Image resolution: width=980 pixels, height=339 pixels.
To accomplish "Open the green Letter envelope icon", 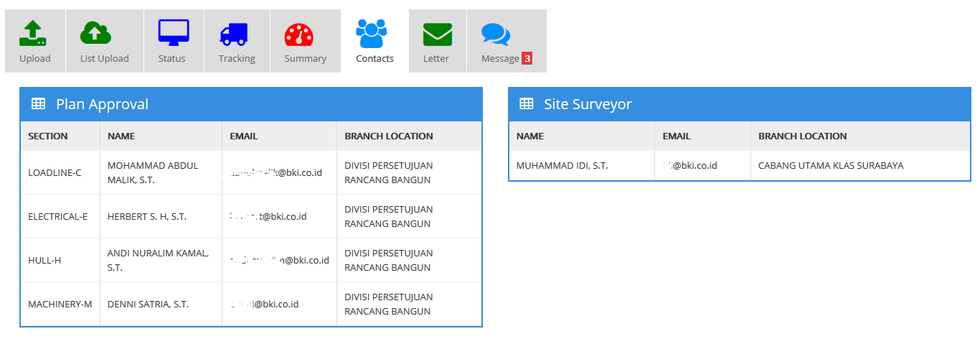I will tap(437, 34).
